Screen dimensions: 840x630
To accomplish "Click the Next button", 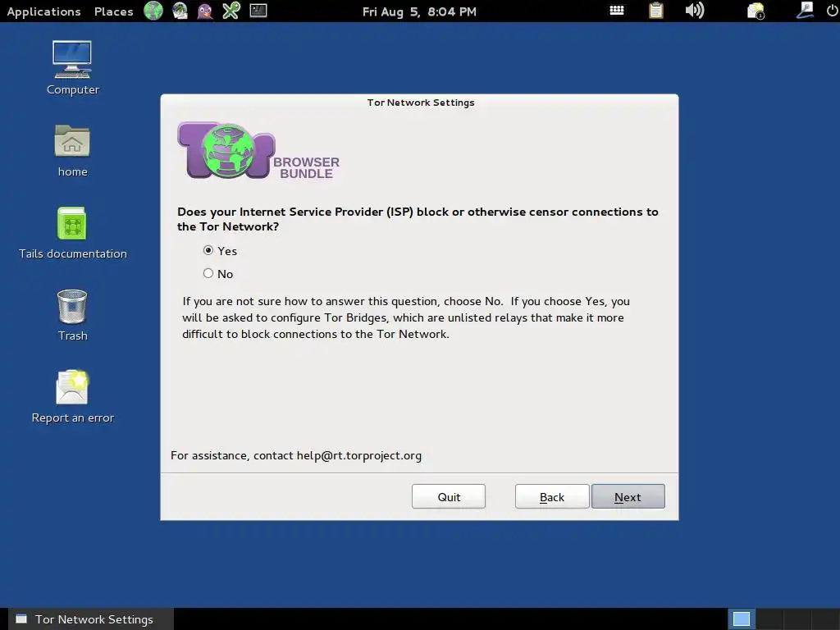I will 628,496.
